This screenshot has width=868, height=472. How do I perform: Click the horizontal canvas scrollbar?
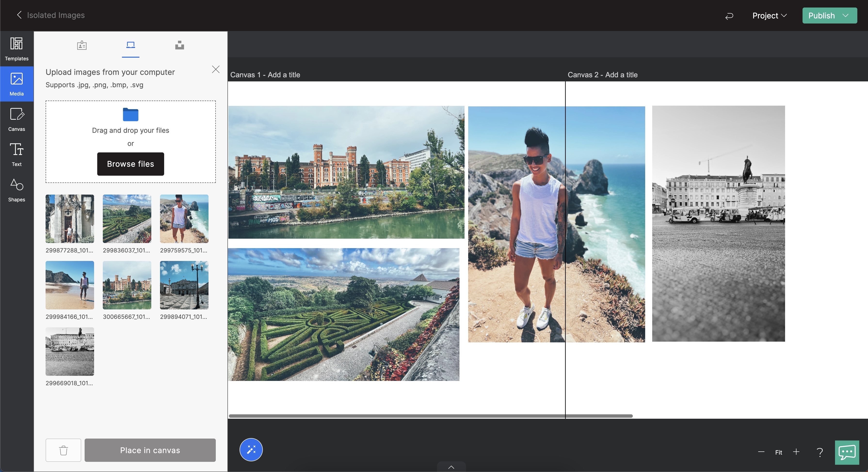pyautogui.click(x=430, y=416)
